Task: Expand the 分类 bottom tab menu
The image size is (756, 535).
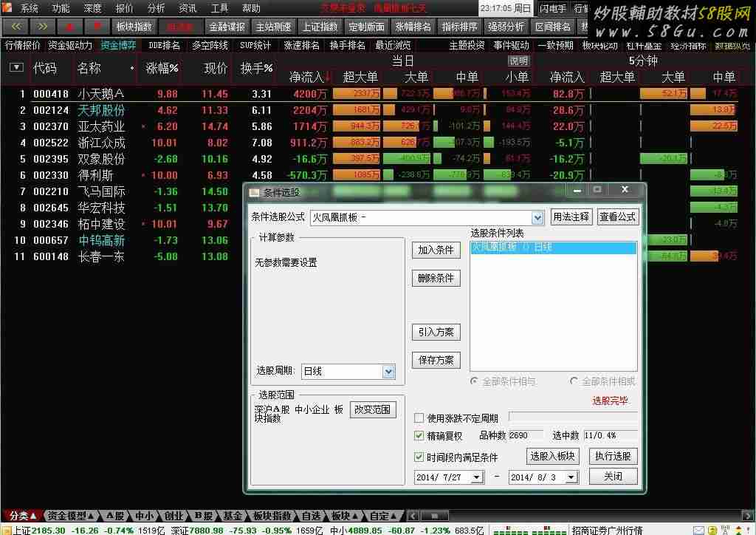Action: pyautogui.click(x=22, y=516)
